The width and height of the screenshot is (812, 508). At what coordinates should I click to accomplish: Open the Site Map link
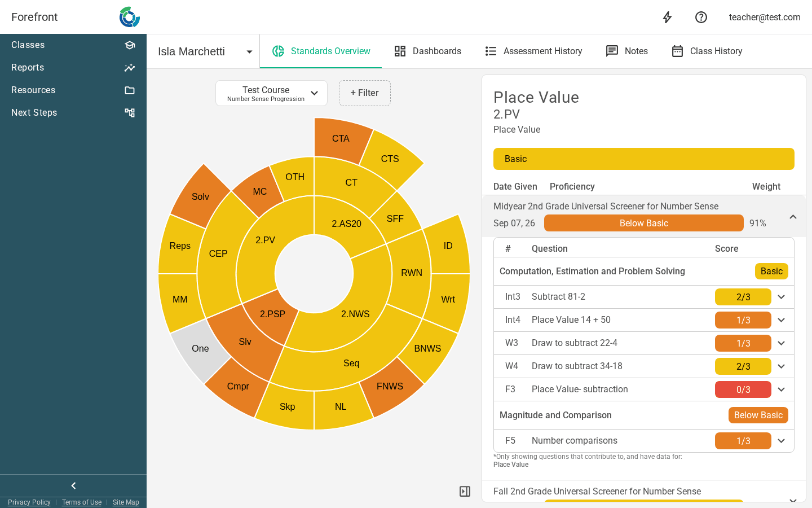coord(126,502)
